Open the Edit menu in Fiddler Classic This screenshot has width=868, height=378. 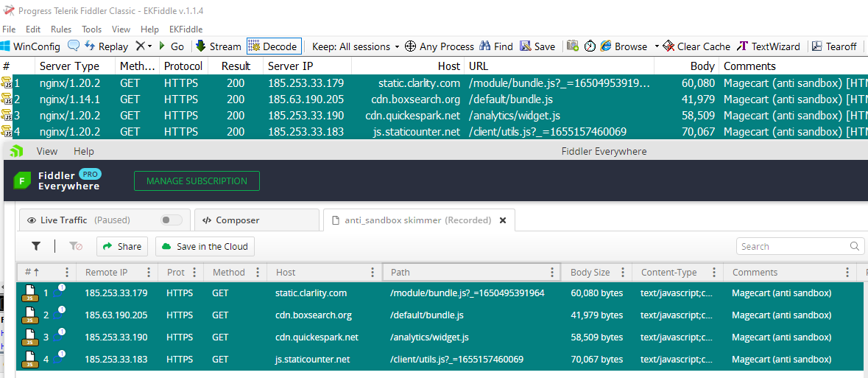33,29
